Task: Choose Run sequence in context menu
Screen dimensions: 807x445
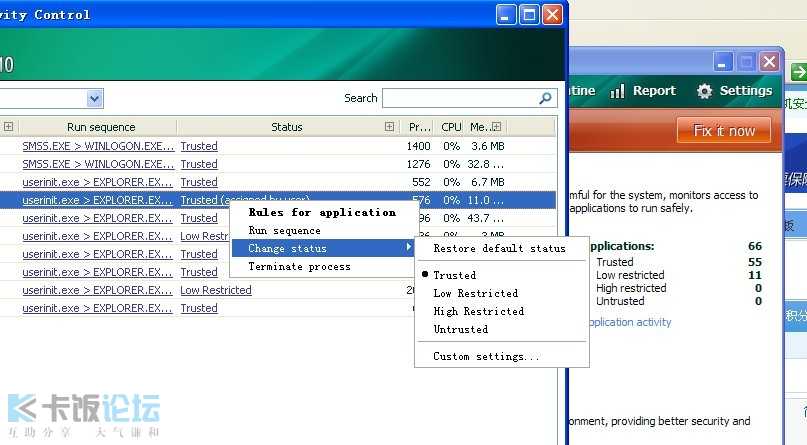Action: (x=284, y=230)
